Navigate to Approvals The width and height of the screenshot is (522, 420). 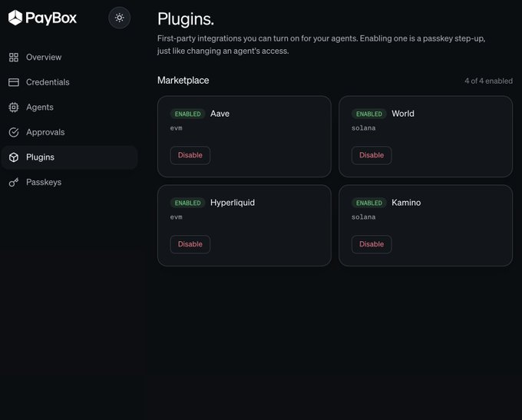click(x=69, y=132)
